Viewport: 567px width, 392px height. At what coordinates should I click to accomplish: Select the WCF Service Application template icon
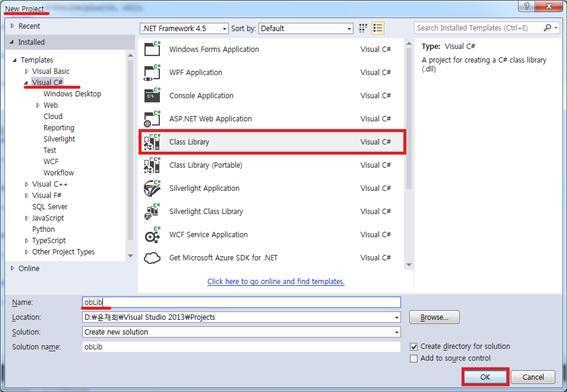point(152,235)
